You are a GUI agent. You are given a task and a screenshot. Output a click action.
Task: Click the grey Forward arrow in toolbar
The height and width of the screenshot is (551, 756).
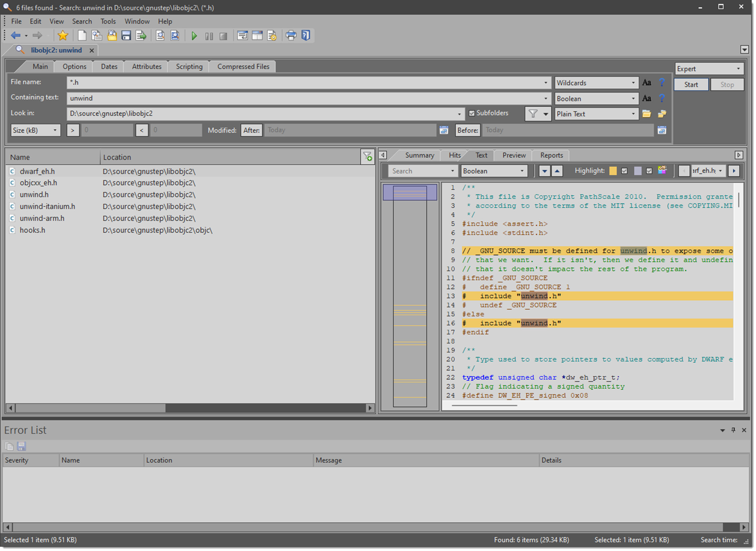37,35
